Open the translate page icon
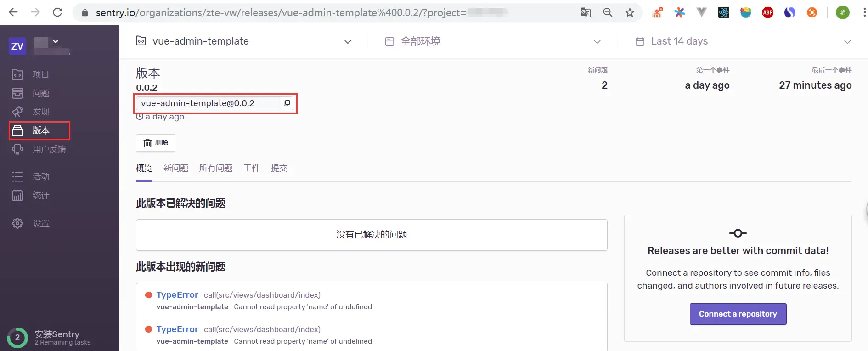This screenshot has height=351, width=868. click(x=586, y=12)
